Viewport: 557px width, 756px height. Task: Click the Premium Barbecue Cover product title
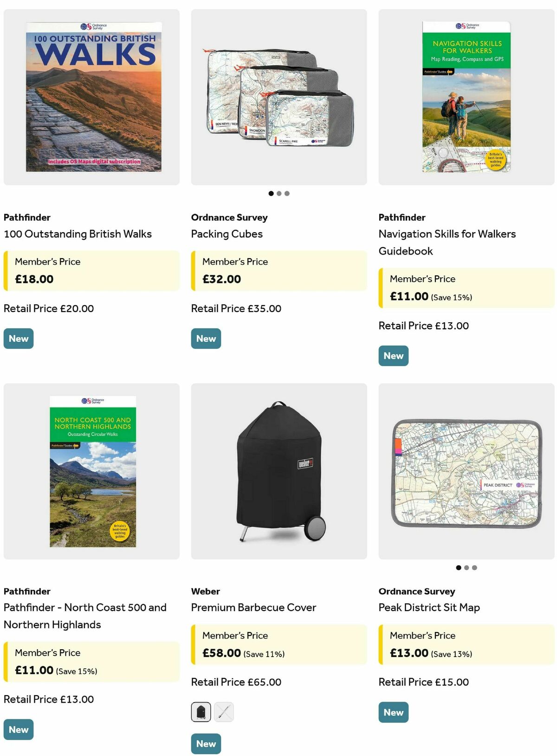pos(253,607)
